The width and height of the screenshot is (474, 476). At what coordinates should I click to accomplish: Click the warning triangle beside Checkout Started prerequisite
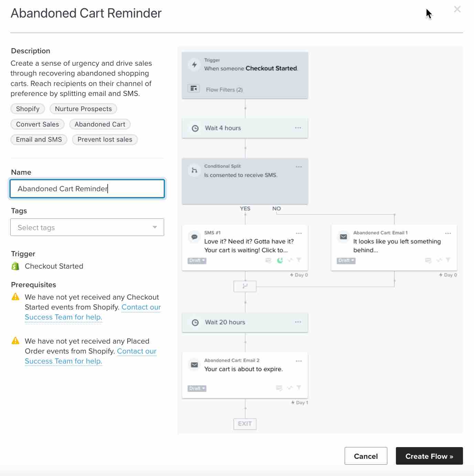15,296
